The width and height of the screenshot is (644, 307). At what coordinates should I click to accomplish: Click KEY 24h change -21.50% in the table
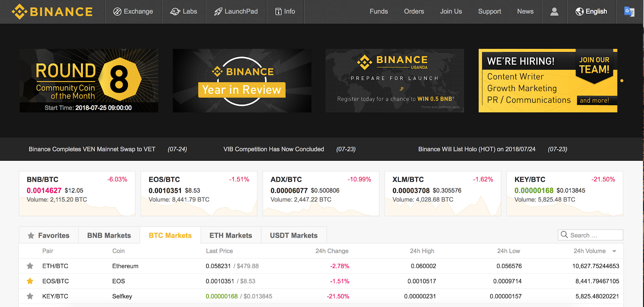[x=338, y=296]
